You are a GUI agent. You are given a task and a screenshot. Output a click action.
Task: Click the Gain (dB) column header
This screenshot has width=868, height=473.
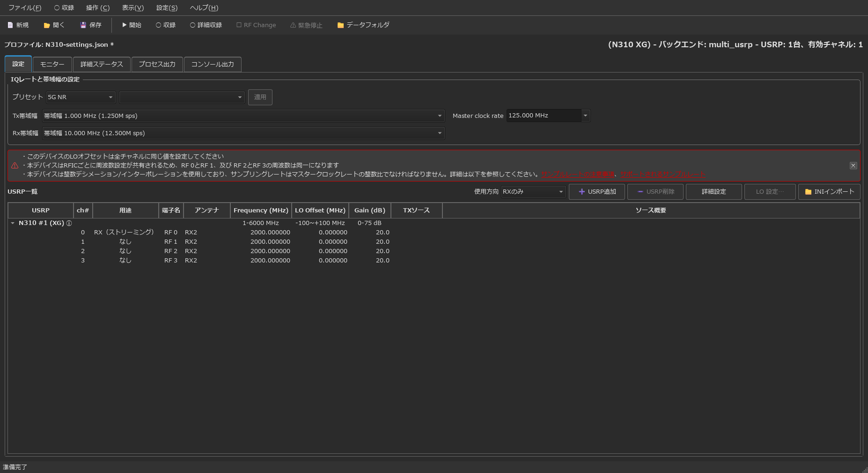(370, 211)
